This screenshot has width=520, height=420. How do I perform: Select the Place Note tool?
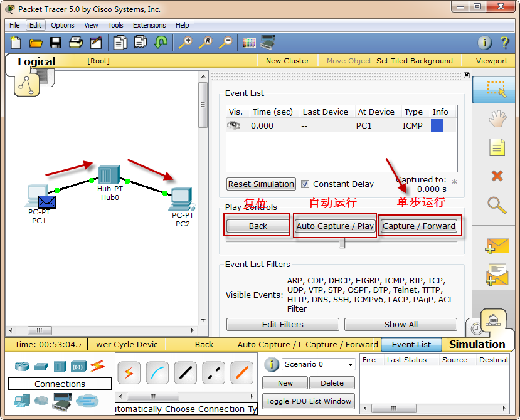coord(497,147)
